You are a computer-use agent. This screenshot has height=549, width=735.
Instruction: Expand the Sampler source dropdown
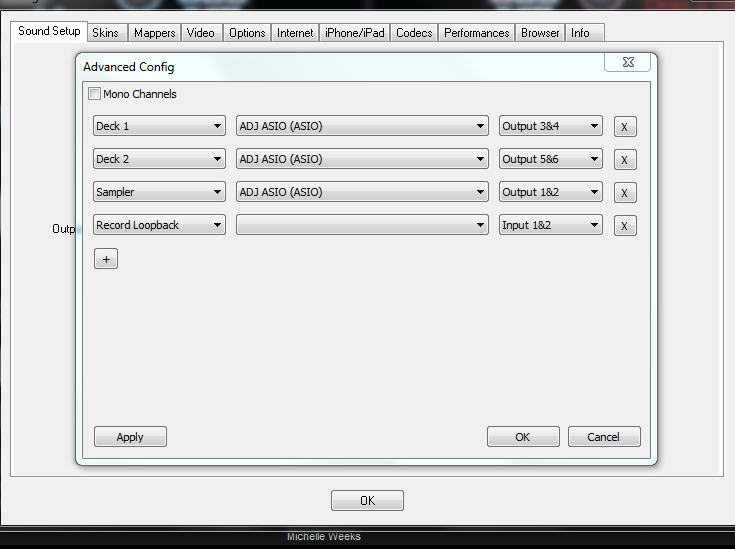159,192
